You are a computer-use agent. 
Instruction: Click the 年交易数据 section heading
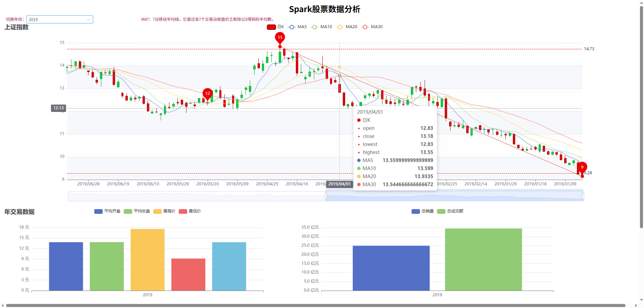coord(19,212)
